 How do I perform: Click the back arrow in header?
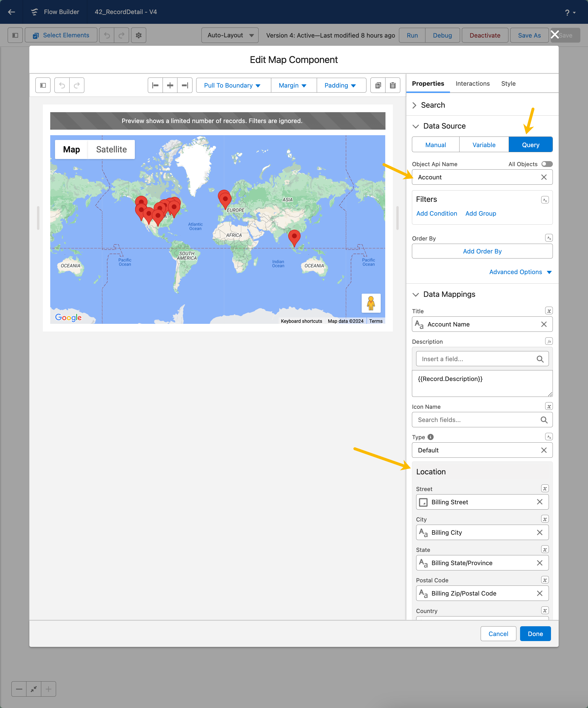[x=11, y=12]
